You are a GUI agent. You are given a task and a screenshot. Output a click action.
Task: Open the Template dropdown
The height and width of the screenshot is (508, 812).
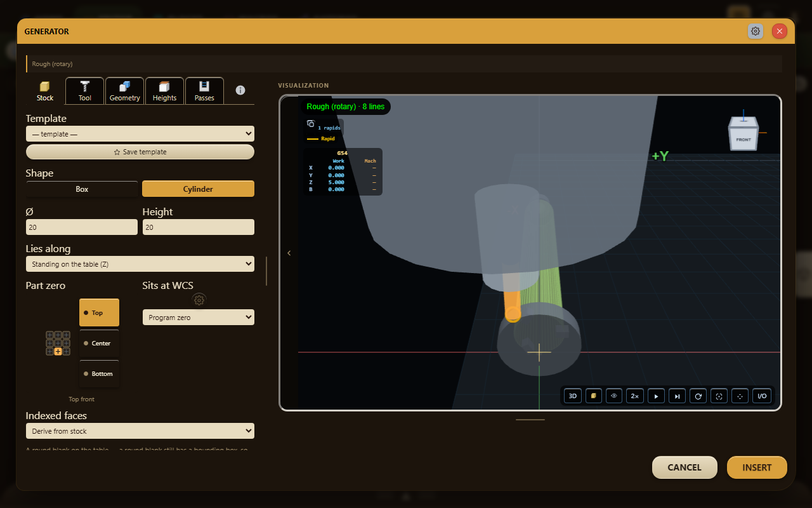pos(140,133)
